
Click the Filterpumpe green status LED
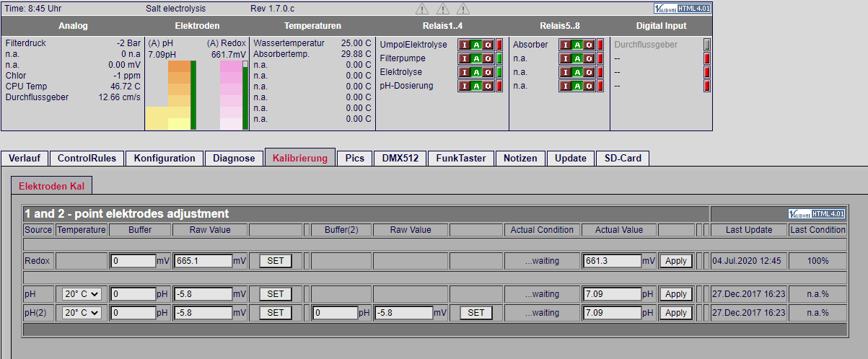[499, 58]
